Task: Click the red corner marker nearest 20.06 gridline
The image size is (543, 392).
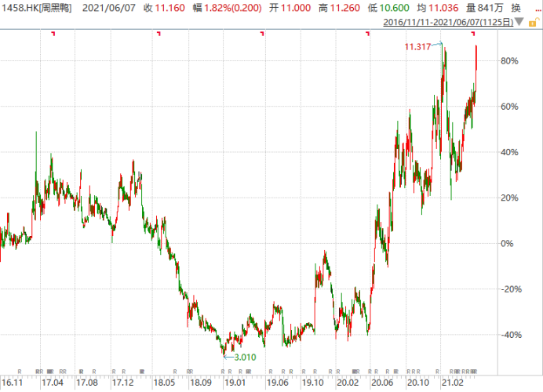Action: [368, 34]
